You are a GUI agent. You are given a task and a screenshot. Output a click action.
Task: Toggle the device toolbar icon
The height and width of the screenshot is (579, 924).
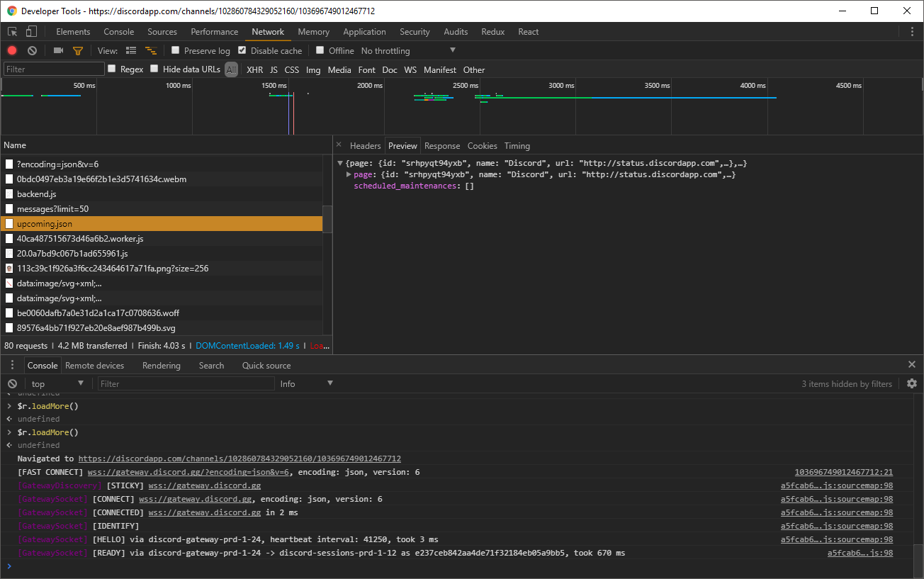pos(31,32)
